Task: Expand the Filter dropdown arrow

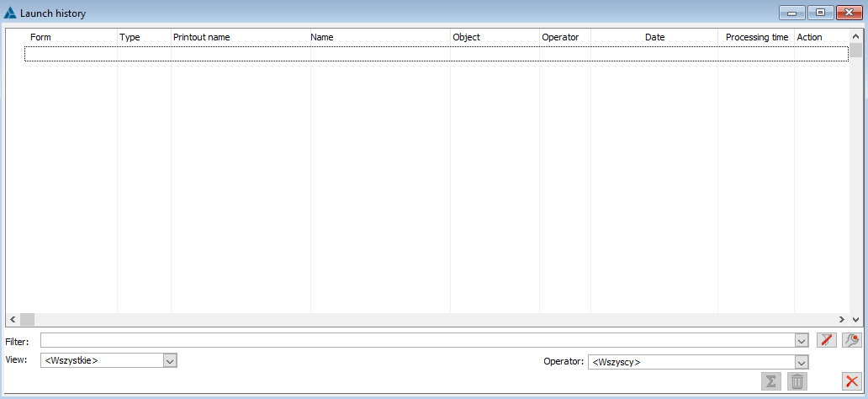Action: tap(801, 341)
